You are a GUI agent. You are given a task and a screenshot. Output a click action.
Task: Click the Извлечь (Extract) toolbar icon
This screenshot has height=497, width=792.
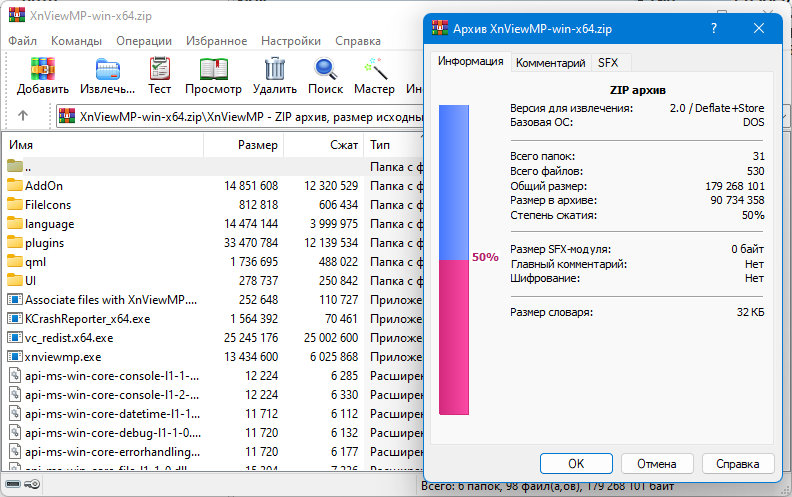click(x=108, y=69)
